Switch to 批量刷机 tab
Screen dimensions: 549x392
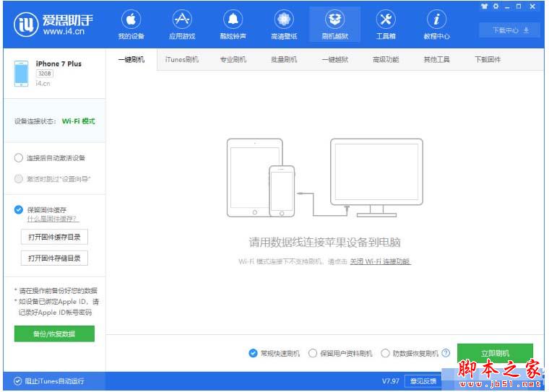[284, 59]
